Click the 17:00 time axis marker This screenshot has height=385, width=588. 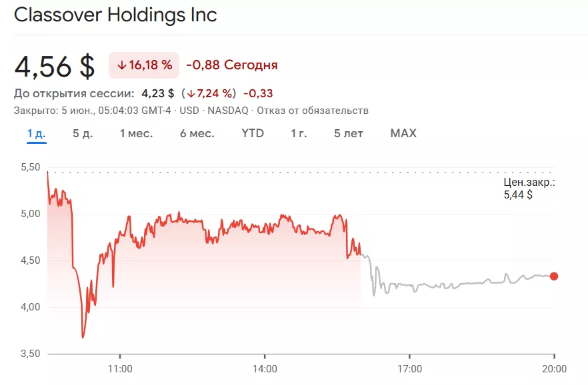click(409, 368)
